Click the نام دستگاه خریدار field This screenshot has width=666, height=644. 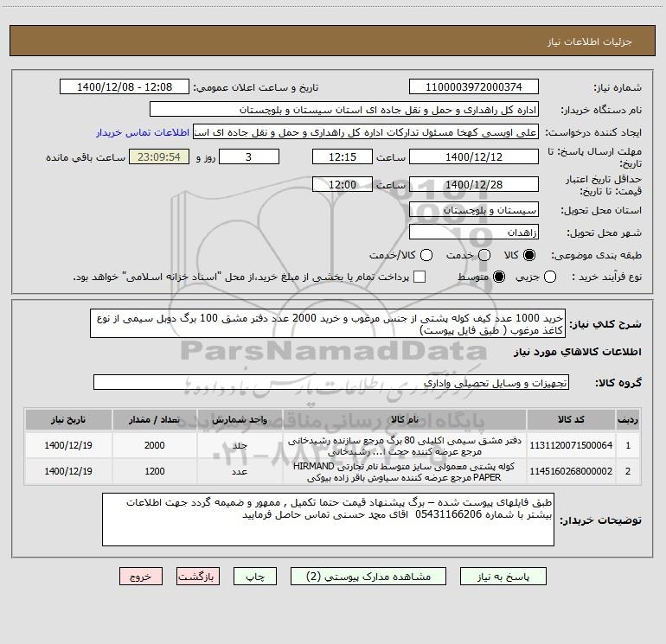click(x=344, y=109)
